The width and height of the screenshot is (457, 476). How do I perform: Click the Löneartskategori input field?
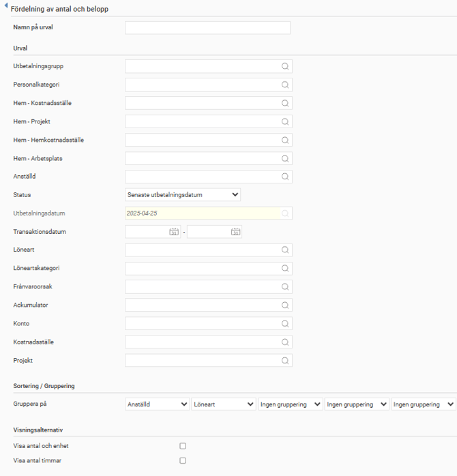click(202, 269)
